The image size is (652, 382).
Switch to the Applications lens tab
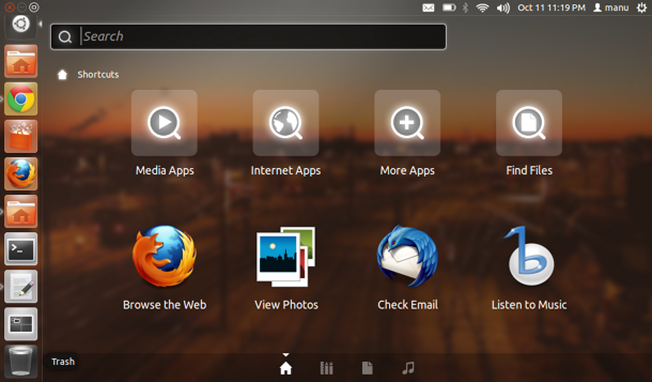click(x=326, y=368)
